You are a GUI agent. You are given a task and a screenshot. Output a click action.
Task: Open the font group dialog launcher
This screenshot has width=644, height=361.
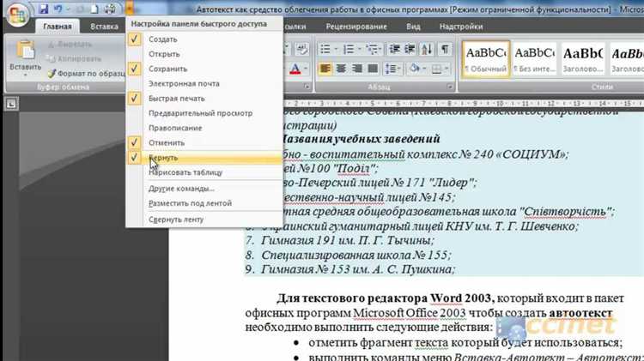pos(307,87)
